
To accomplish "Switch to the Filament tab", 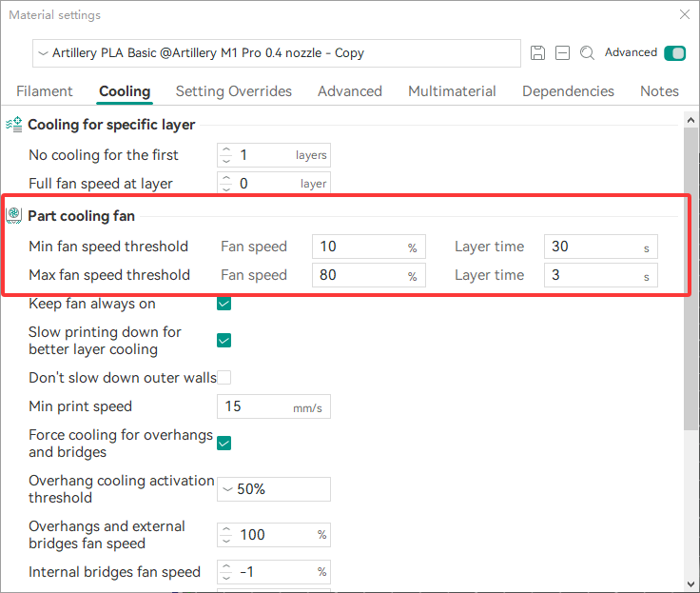I will pos(45,91).
